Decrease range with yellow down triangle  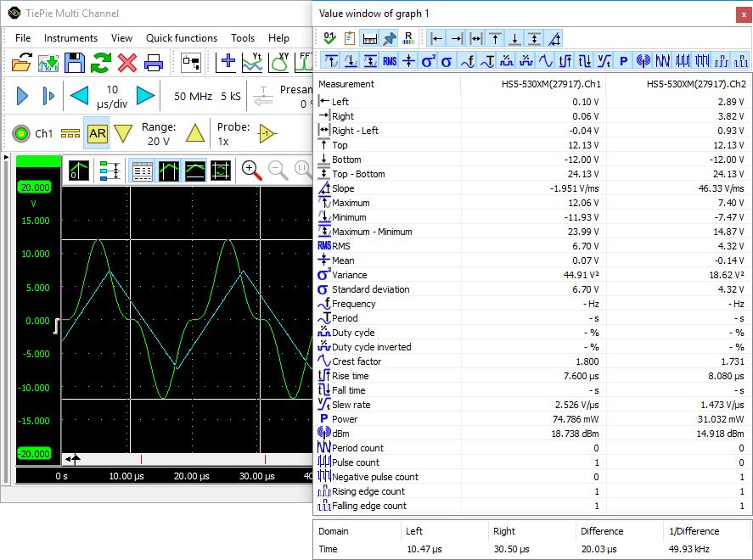124,133
